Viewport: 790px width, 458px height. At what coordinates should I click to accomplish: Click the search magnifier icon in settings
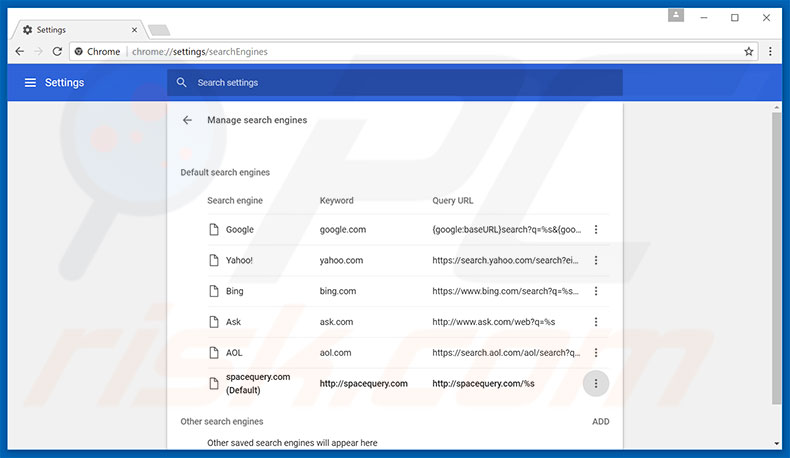[x=181, y=83]
